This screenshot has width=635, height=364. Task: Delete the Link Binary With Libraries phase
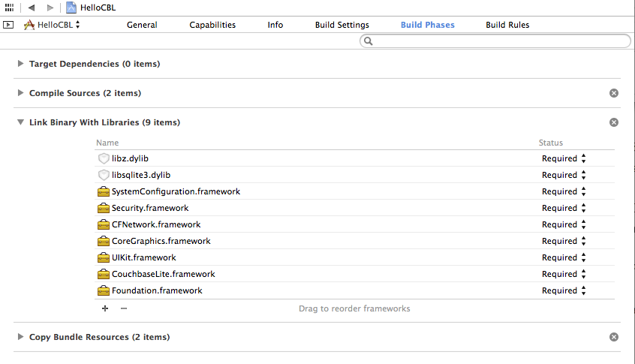(x=613, y=122)
